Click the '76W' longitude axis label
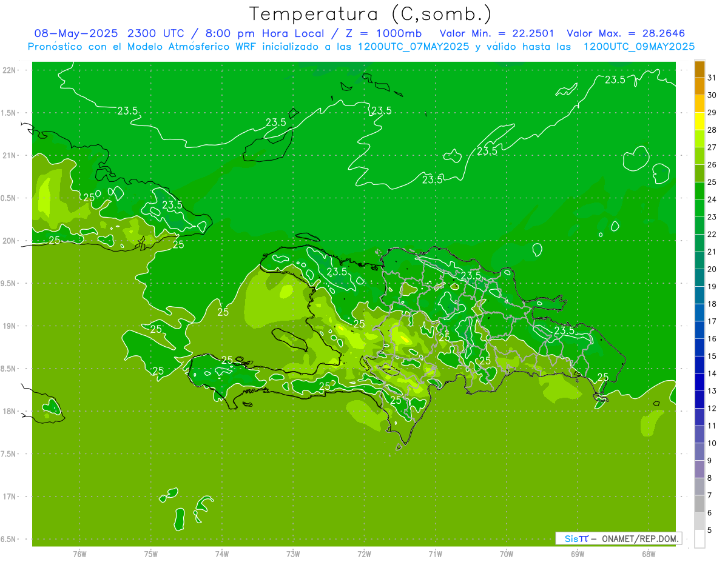This screenshot has height=562, width=728. pyautogui.click(x=79, y=554)
